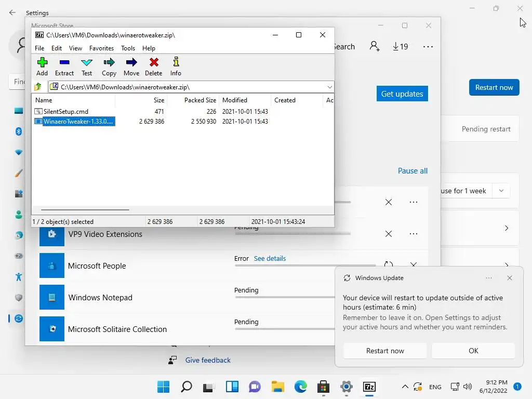Open Microsoft Store downloads showing 19
The image size is (532, 399).
click(401, 46)
